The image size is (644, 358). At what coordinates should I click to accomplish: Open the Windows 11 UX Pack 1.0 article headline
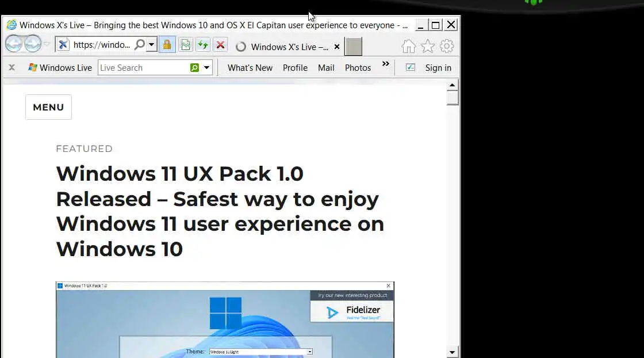pos(220,211)
